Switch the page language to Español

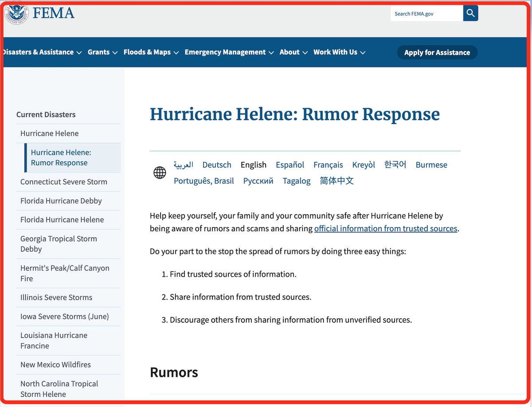[289, 164]
